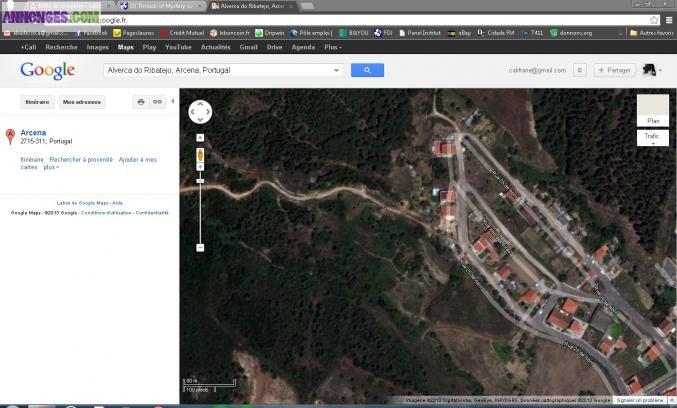Click the Google logo
This screenshot has width=677, height=408.
click(x=47, y=70)
